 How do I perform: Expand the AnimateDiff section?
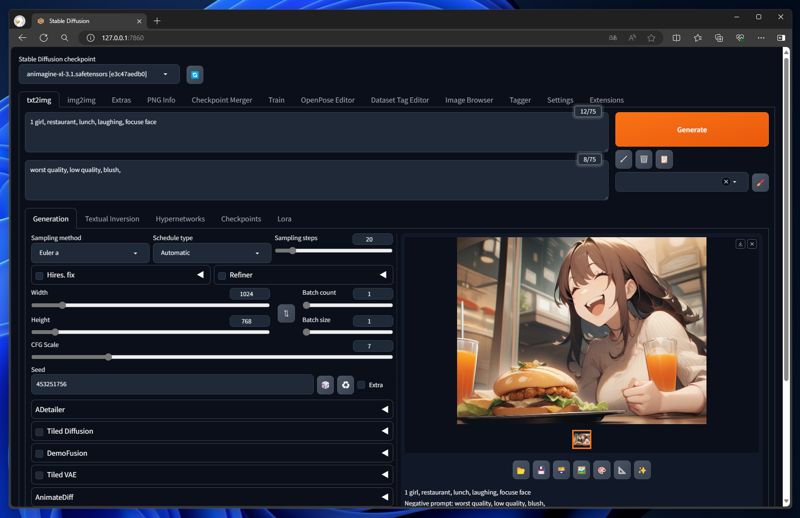pyautogui.click(x=212, y=497)
